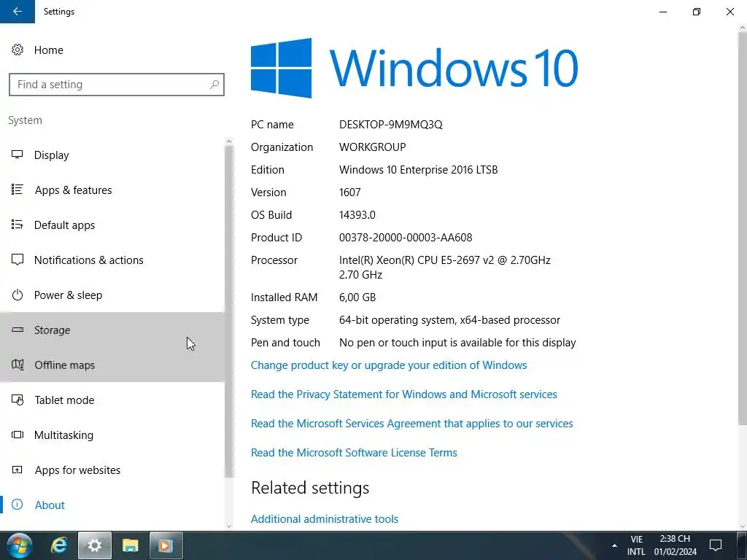
Task: Read the Microsoft Software License Terms
Action: [354, 452]
